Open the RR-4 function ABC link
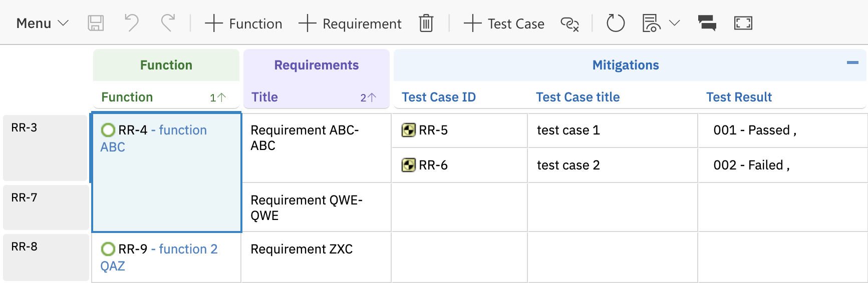The width and height of the screenshot is (868, 283). pyautogui.click(x=182, y=130)
